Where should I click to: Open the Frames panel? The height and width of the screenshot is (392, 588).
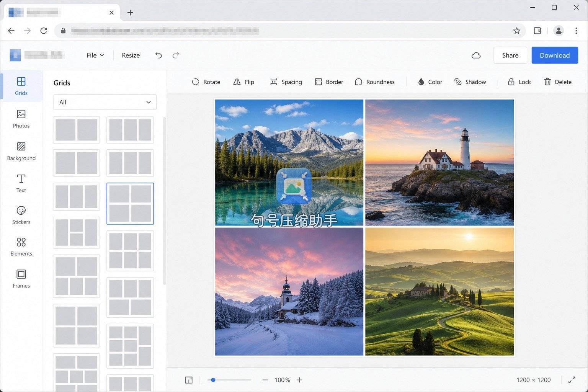(x=21, y=279)
